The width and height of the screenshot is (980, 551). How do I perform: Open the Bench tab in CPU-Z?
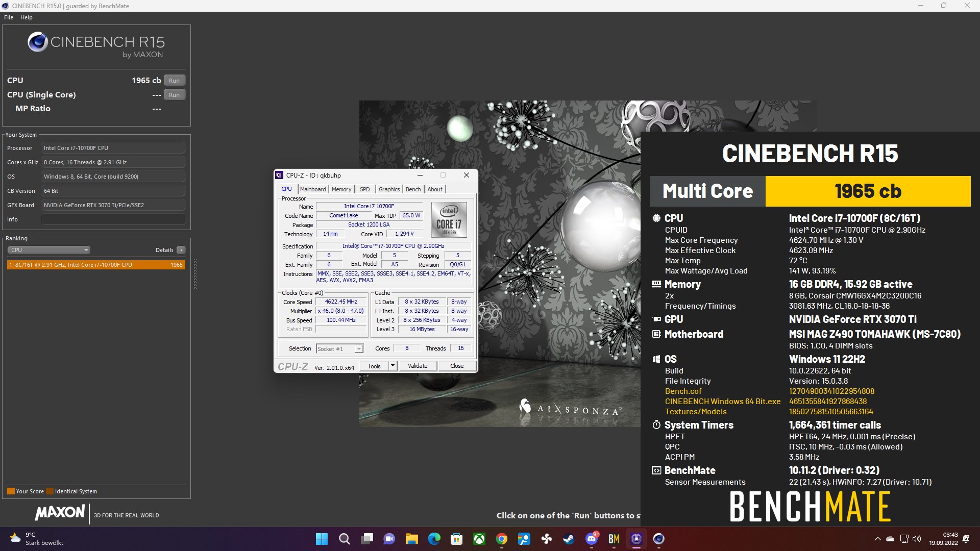[x=413, y=189]
